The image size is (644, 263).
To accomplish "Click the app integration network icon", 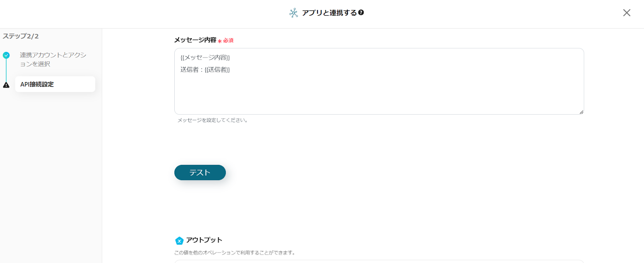I will pos(293,13).
